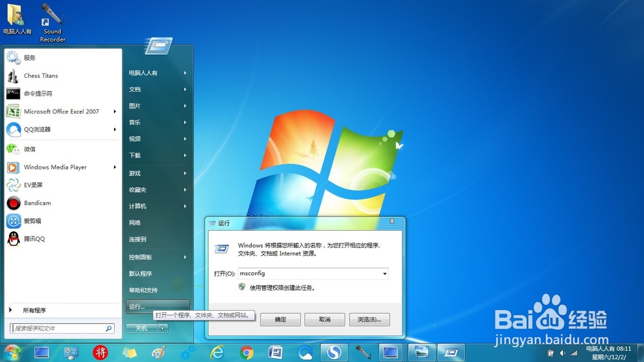Open sticky notes icon on taskbar
644x362 pixels.
[x=129, y=352]
